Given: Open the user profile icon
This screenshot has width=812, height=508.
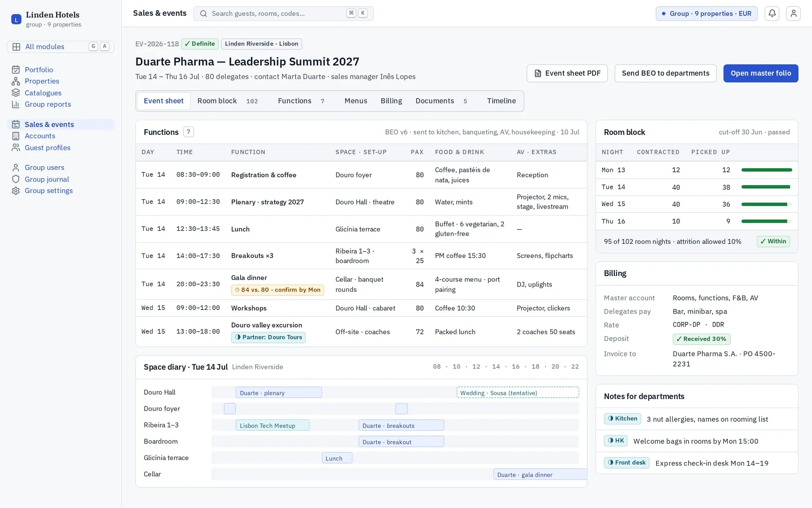Looking at the screenshot, I should tap(793, 13).
